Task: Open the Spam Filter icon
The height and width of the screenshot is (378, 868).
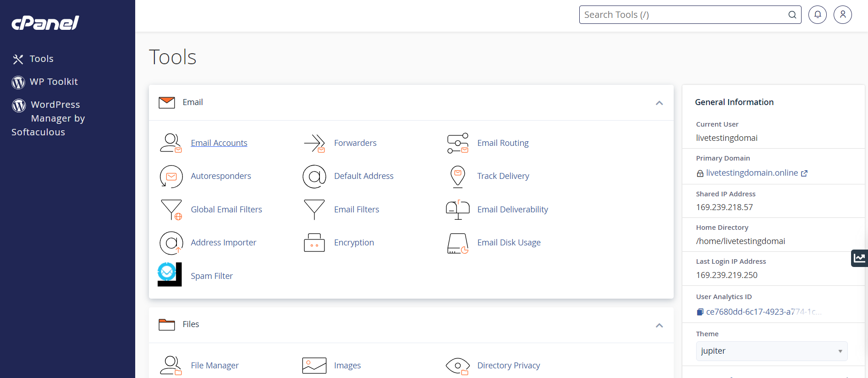Action: point(170,274)
